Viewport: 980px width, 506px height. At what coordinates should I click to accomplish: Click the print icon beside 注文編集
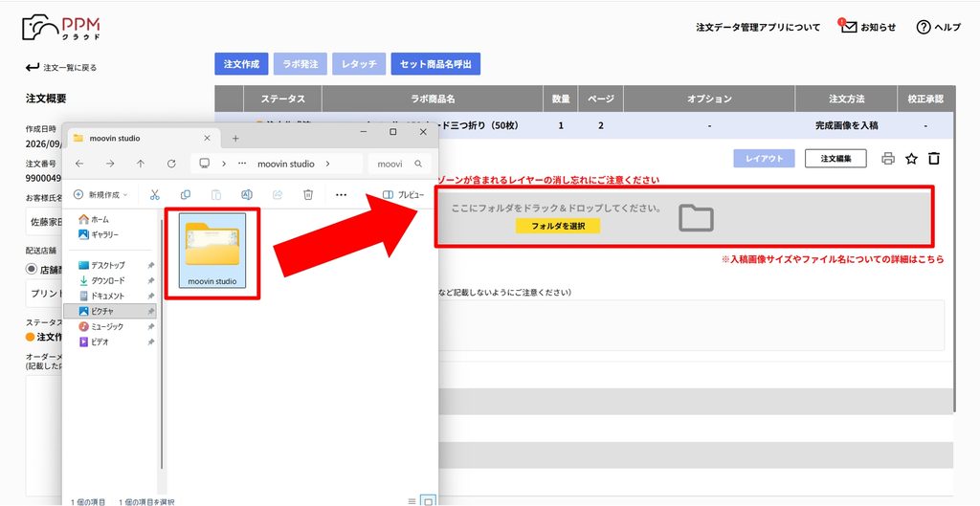(887, 159)
